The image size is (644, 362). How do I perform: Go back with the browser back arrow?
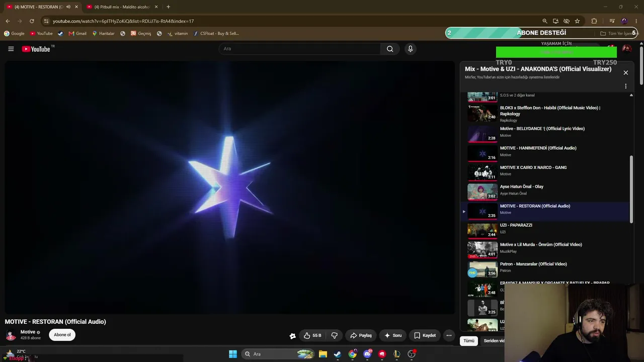tap(8, 21)
